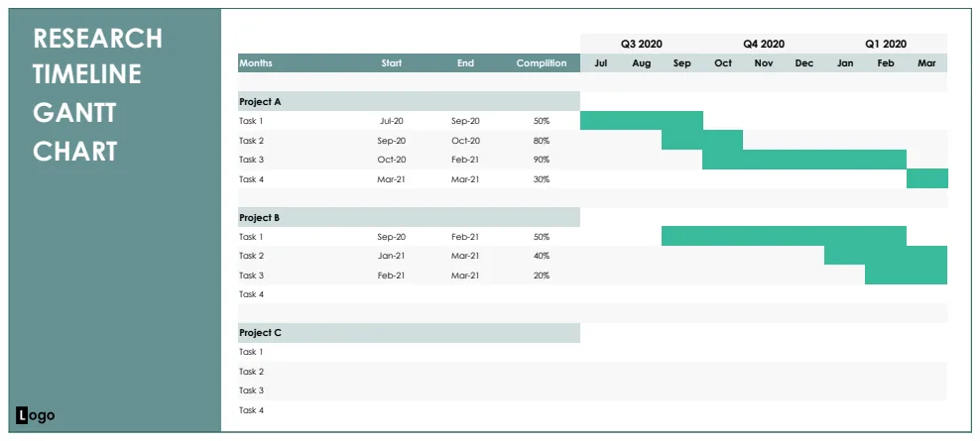Select the Project A section row
980x441 pixels.
coord(409,101)
